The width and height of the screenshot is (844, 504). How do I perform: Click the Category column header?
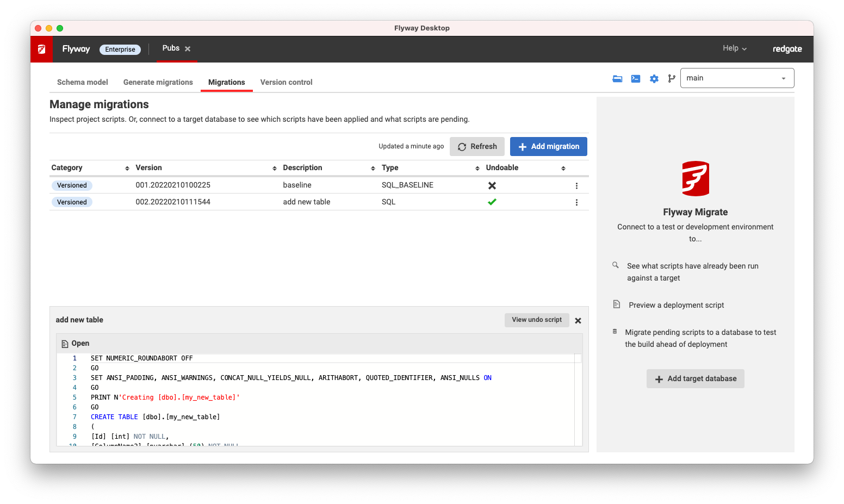pos(67,168)
